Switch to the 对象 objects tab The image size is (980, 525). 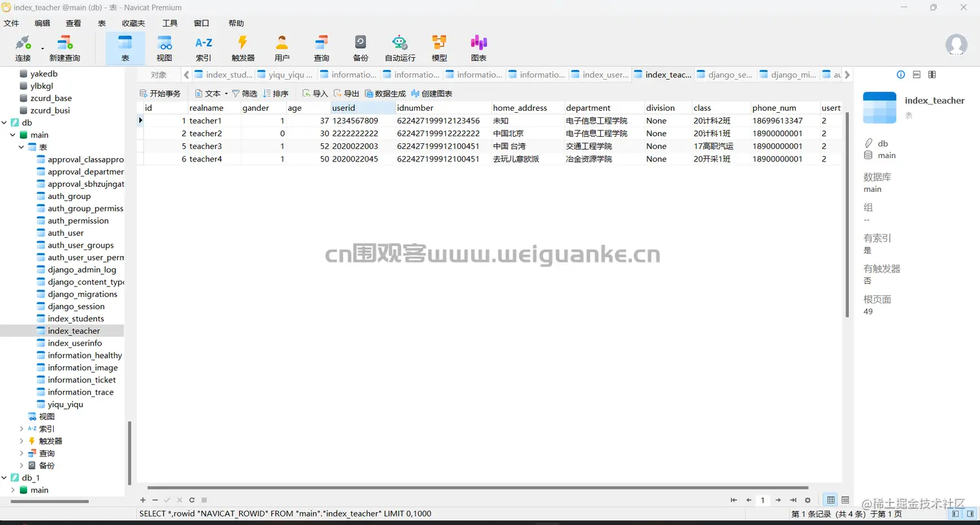click(x=159, y=75)
